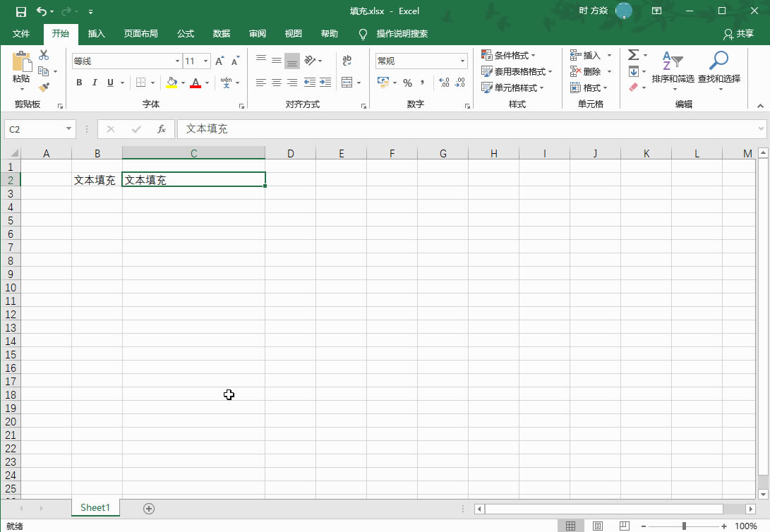The image size is (770, 532).
Task: Open the font name dropdown
Action: (176, 61)
